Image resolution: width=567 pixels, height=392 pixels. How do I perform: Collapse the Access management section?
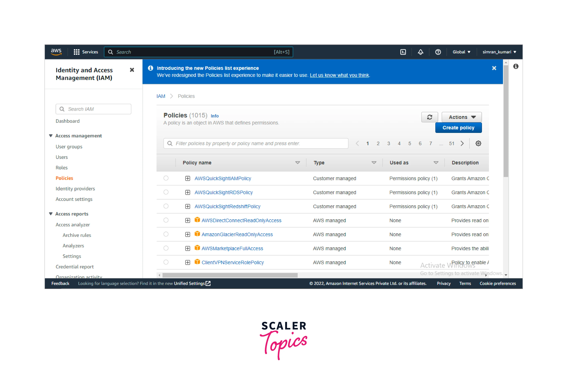(x=51, y=136)
